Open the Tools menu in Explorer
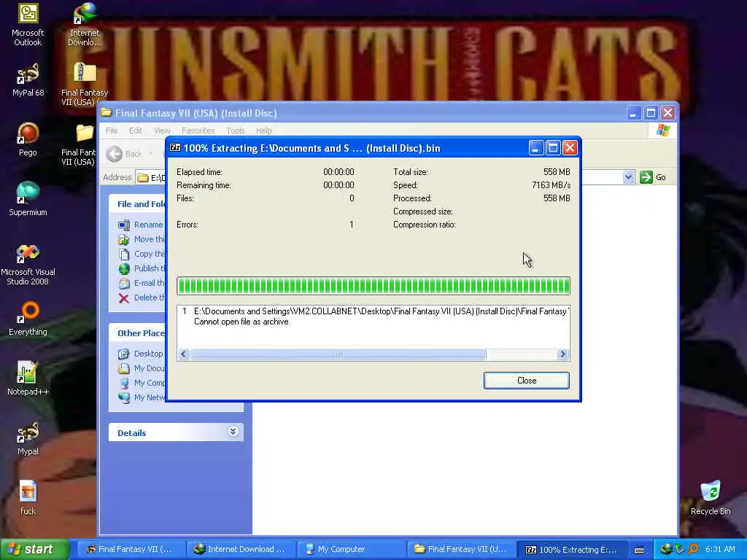The width and height of the screenshot is (747, 560). (x=236, y=131)
